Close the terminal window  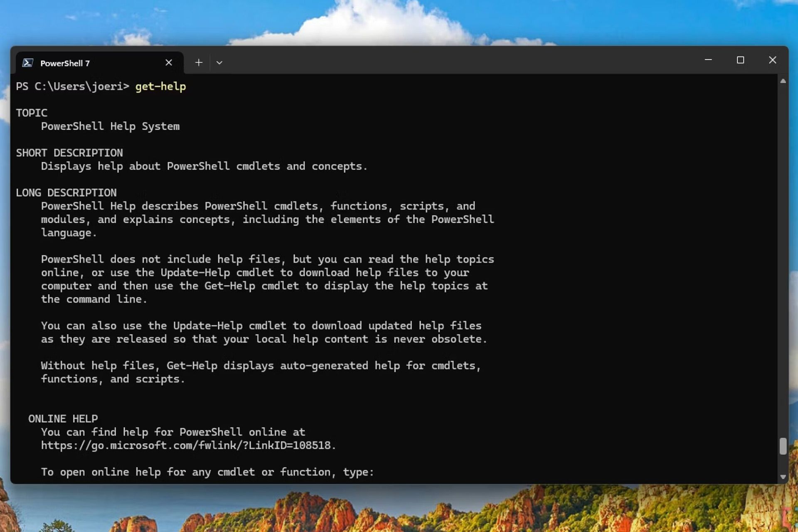(x=772, y=60)
